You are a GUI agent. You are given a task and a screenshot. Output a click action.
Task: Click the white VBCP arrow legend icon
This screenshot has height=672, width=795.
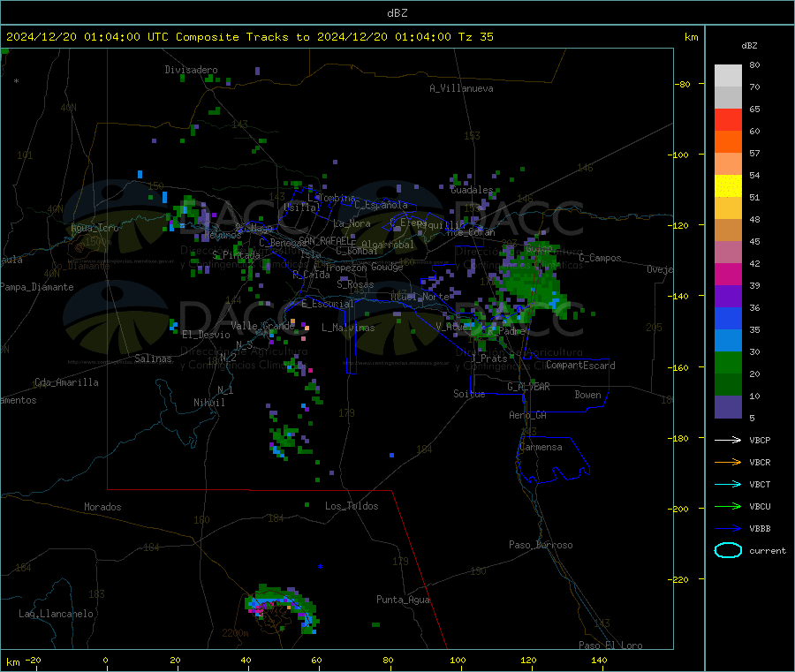728,440
